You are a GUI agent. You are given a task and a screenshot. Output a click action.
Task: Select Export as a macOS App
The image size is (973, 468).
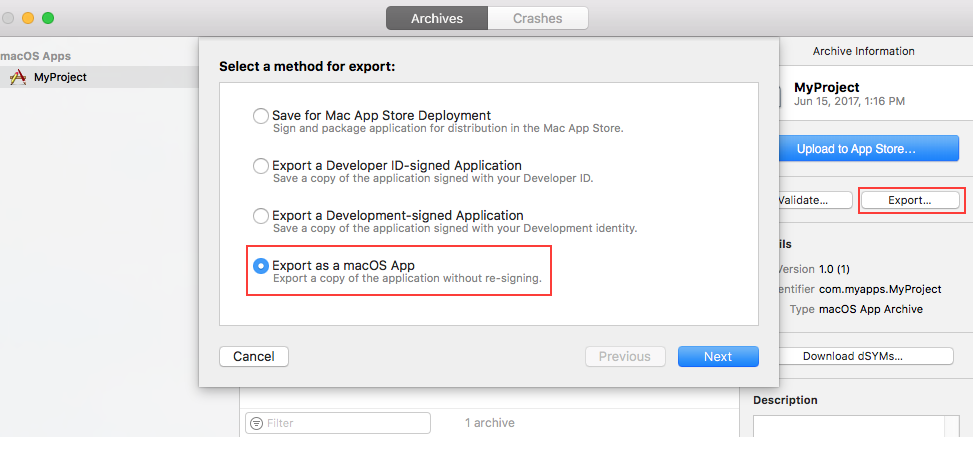261,266
